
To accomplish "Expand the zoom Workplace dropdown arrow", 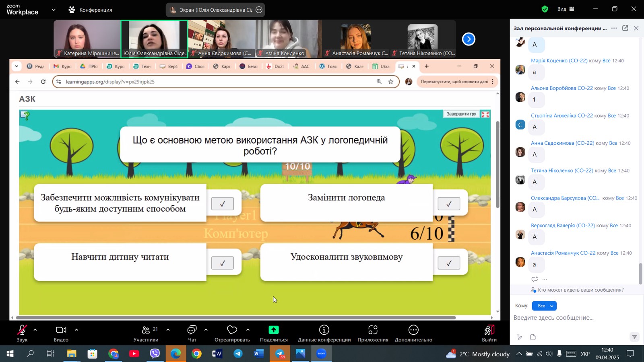I will pyautogui.click(x=54, y=10).
